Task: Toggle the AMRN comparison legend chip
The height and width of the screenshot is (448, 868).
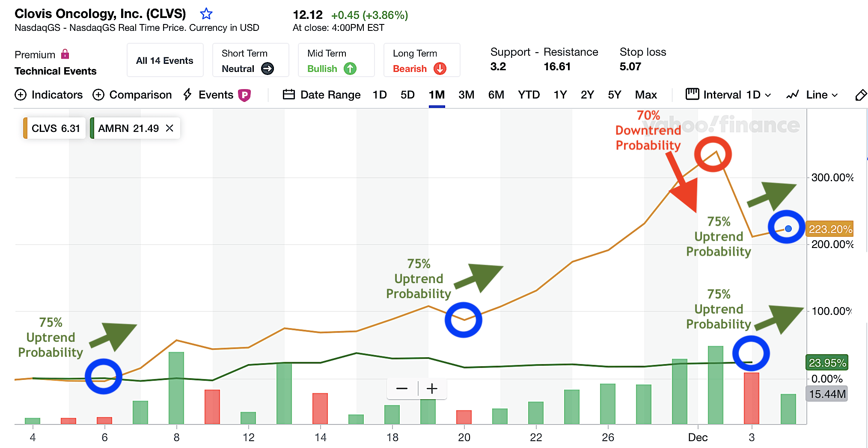Action: (x=128, y=128)
